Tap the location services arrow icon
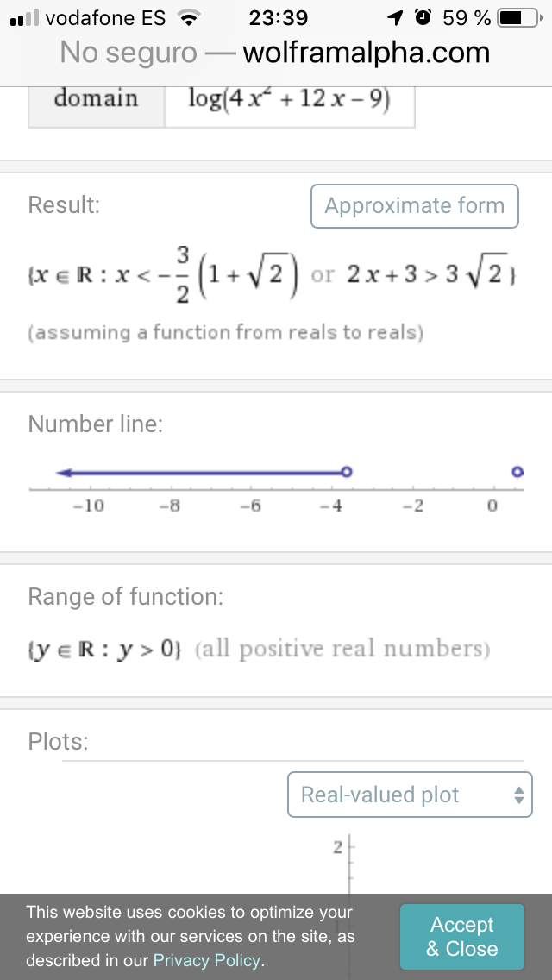 [x=396, y=17]
